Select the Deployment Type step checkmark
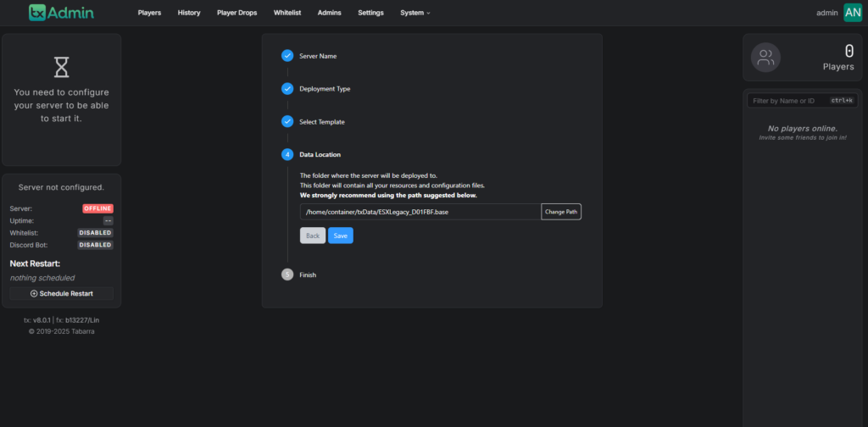The image size is (868, 427). [287, 88]
